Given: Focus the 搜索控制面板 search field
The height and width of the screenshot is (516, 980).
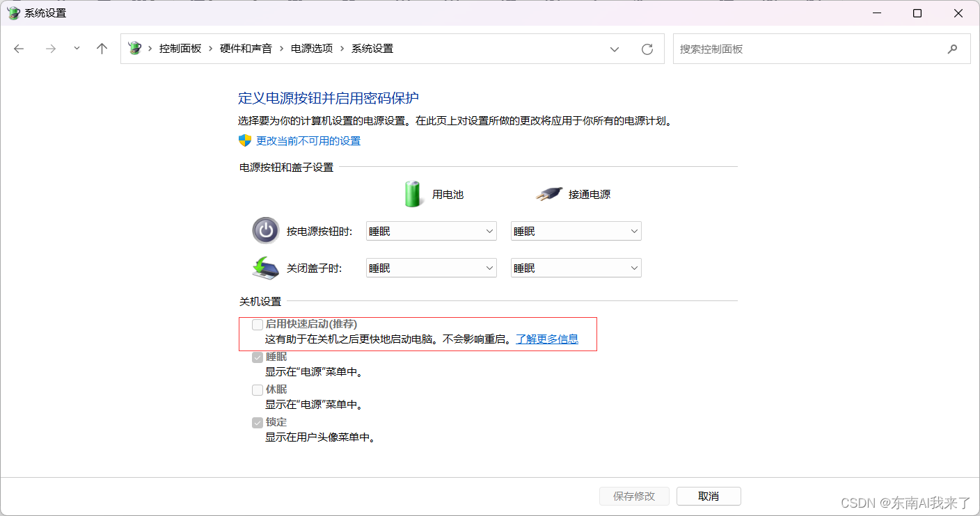Looking at the screenshot, I should tap(821, 49).
